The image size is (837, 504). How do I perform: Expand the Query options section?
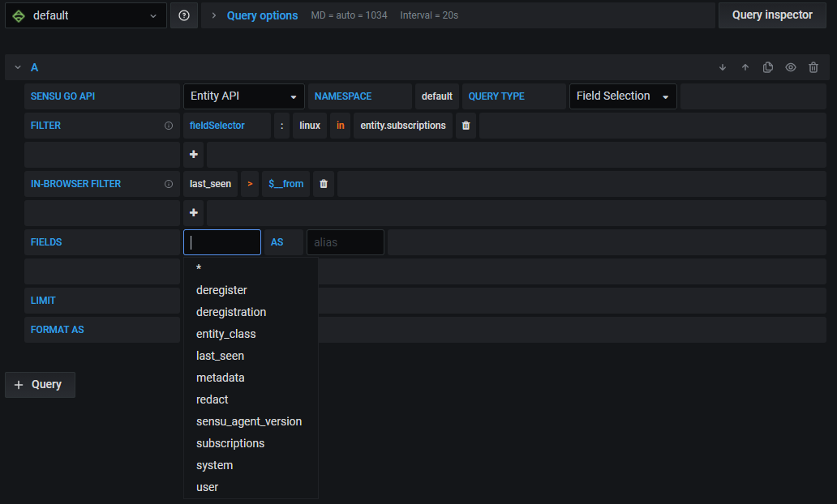click(x=213, y=15)
